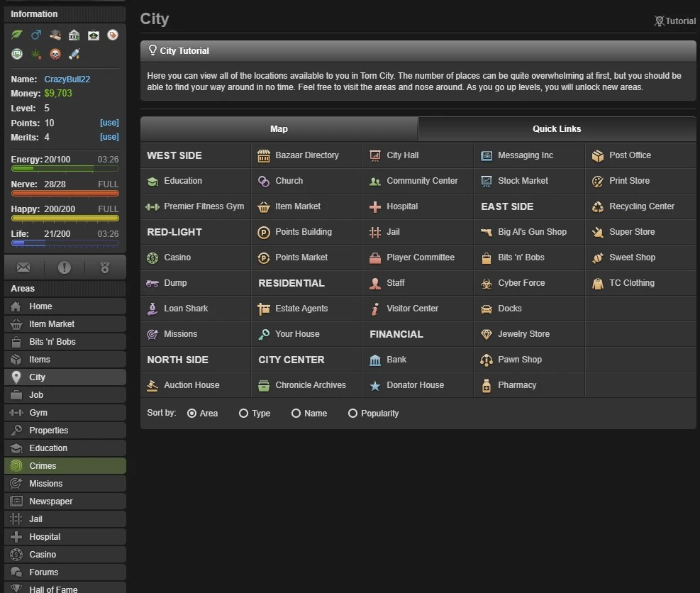This screenshot has width=700, height=593.
Task: Open the Casino chip icon on map
Action: pyautogui.click(x=152, y=257)
